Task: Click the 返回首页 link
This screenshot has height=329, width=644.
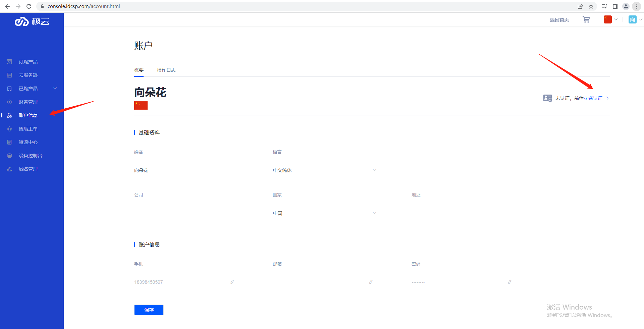Action: pyautogui.click(x=559, y=20)
